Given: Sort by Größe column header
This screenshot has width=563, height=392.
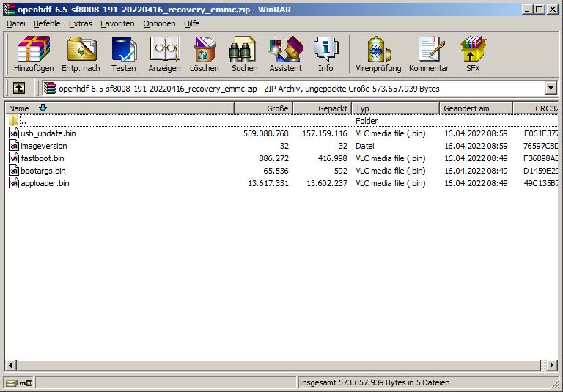Looking at the screenshot, I should coord(264,108).
